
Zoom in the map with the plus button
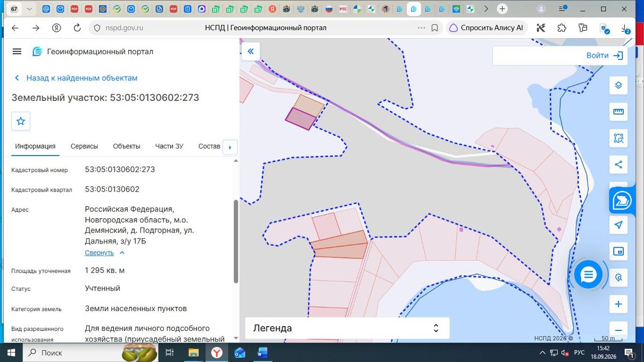tap(618, 304)
